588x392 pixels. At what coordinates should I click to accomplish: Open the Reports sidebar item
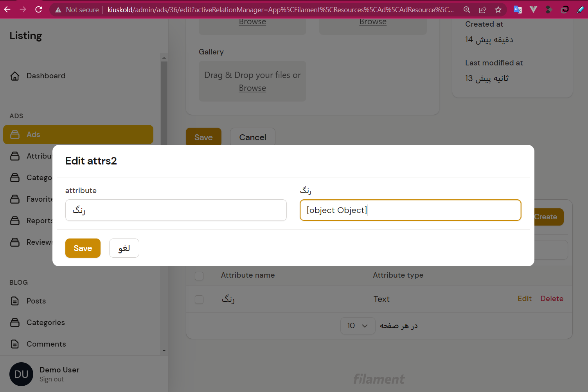(39, 220)
